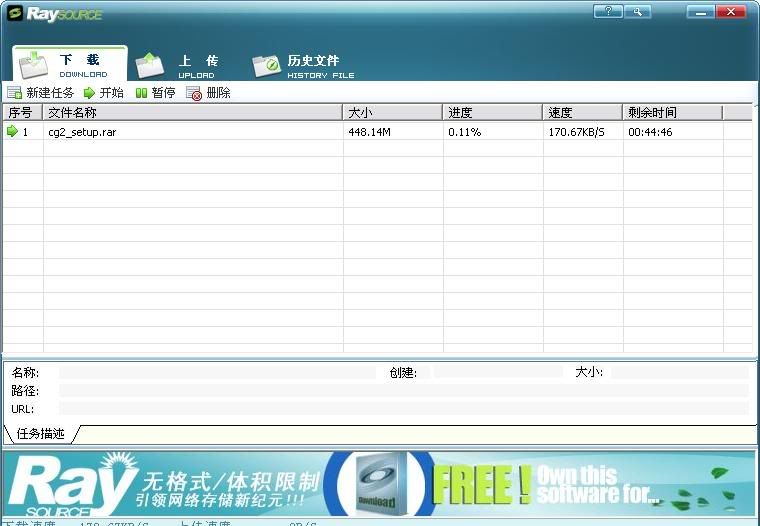Image resolution: width=760 pixels, height=526 pixels.
Task: Click the RaySource FREE banner advertisement
Action: point(380,482)
